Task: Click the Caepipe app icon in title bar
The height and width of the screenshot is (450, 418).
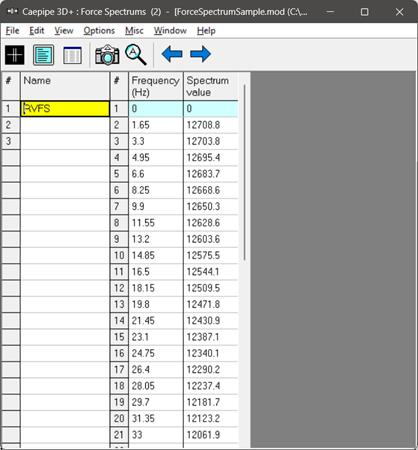Action: pyautogui.click(x=12, y=12)
